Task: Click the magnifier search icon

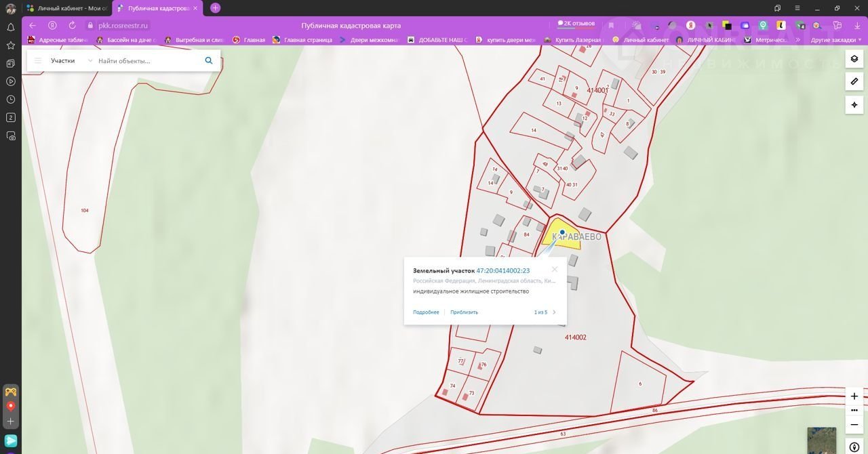Action: [209, 61]
